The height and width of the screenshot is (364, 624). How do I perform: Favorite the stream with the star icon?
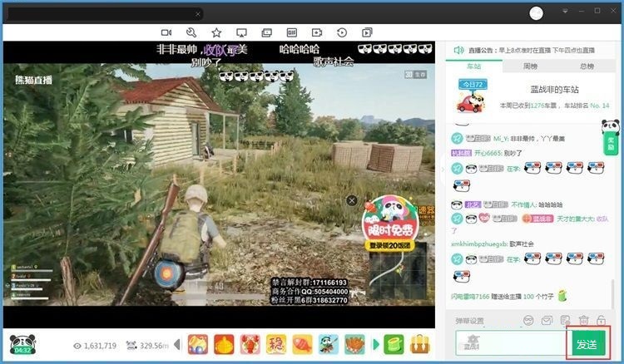pyautogui.click(x=216, y=32)
